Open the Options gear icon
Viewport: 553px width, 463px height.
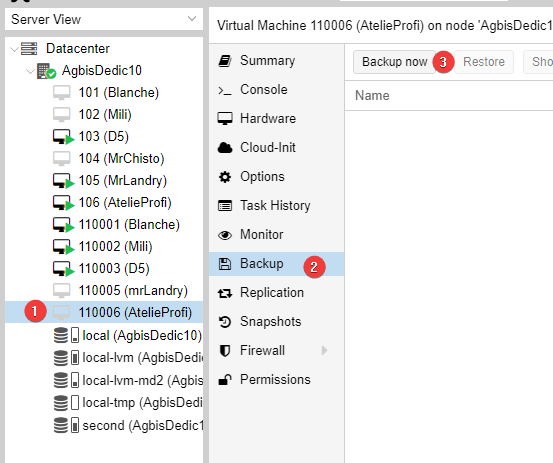(225, 177)
